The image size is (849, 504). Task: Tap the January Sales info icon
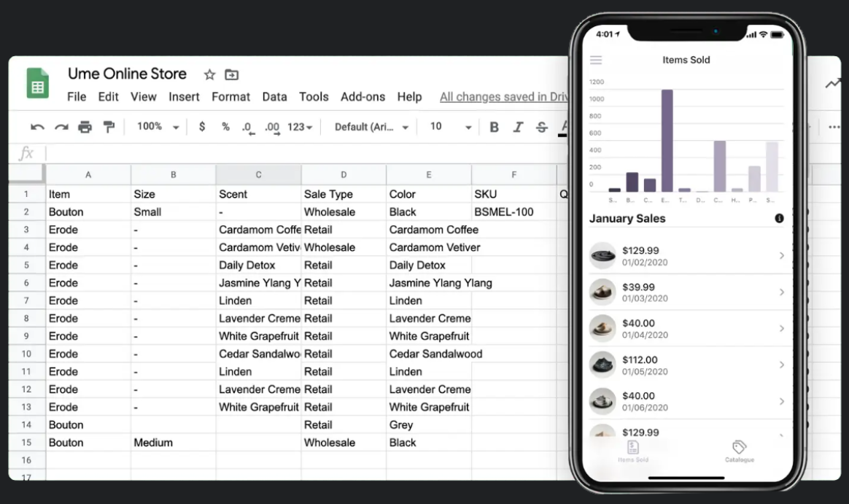point(779,218)
